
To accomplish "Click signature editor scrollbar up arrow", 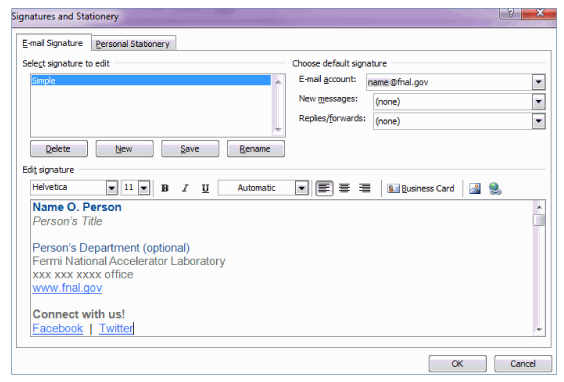I will click(539, 207).
